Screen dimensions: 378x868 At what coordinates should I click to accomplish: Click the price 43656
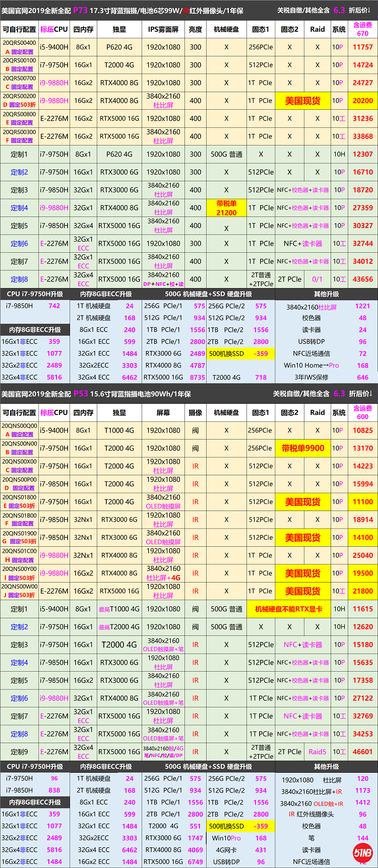click(x=362, y=279)
